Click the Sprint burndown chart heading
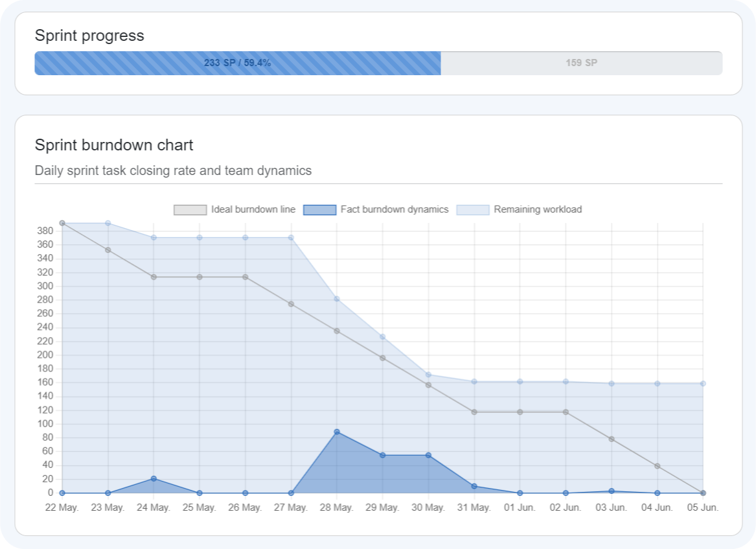 114,145
